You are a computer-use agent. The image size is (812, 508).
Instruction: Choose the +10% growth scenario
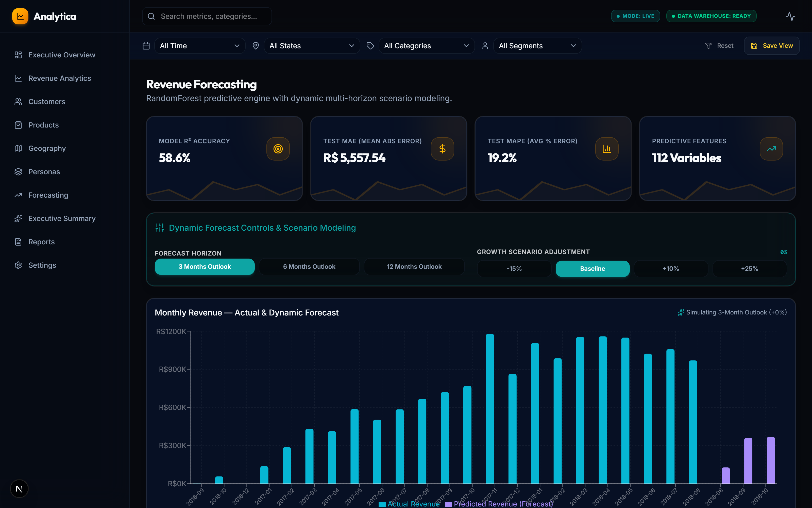click(671, 268)
